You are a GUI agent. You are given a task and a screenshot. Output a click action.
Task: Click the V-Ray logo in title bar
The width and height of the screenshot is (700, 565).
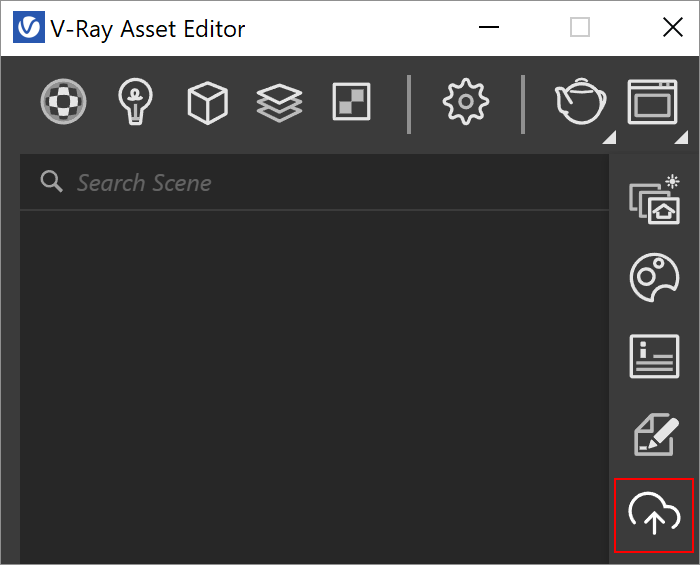click(29, 27)
